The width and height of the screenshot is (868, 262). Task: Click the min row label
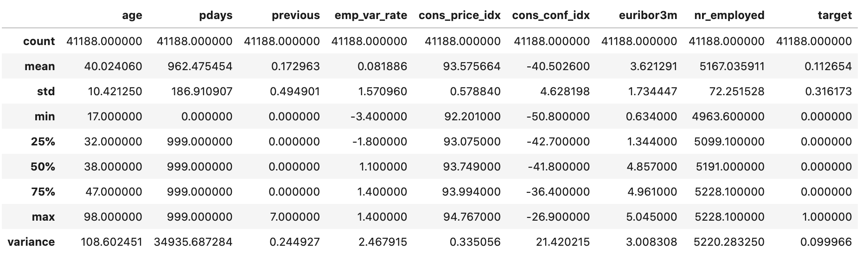[45, 117]
